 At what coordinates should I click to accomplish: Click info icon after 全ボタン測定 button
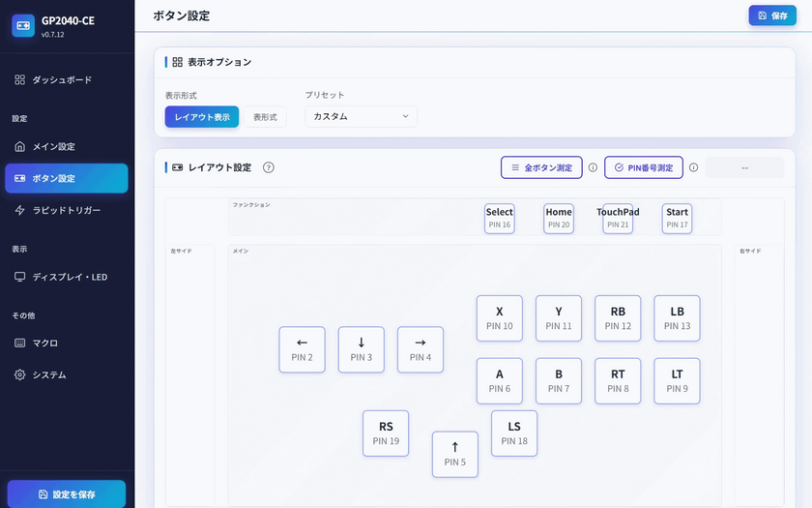click(x=593, y=167)
